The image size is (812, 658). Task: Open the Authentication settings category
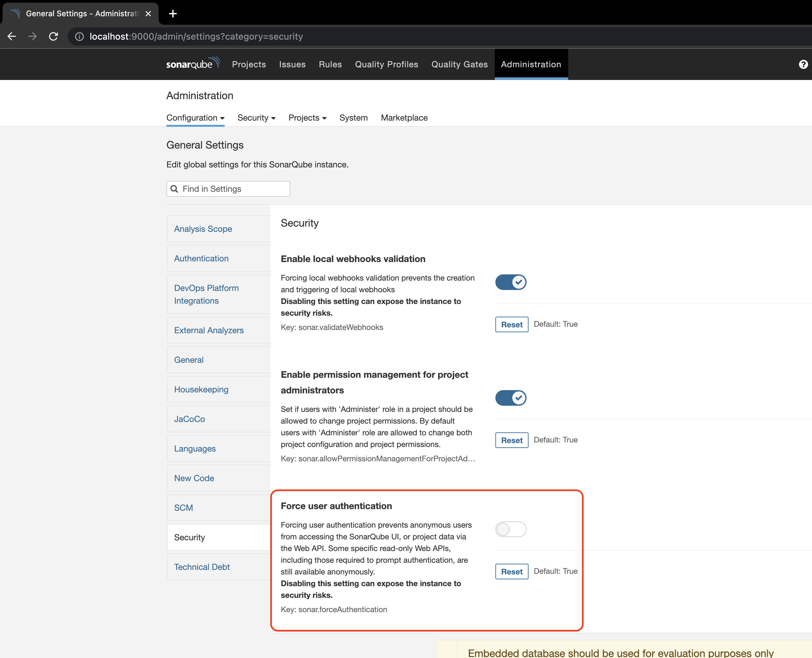click(201, 258)
